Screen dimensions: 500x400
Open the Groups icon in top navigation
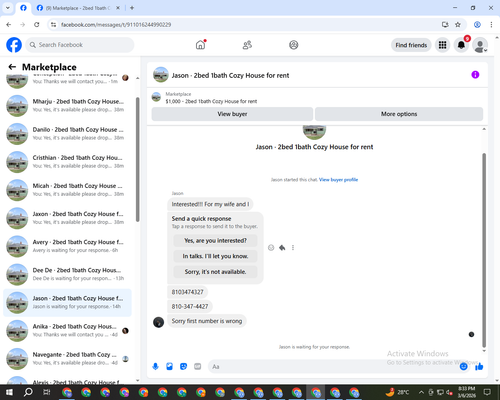pyautogui.click(x=294, y=45)
